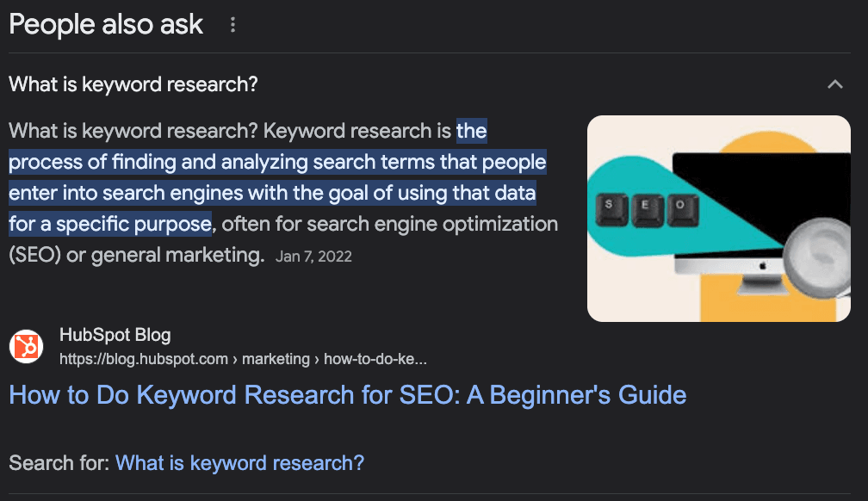Click the "People also ask" heading
The image size is (868, 501).
click(x=106, y=24)
